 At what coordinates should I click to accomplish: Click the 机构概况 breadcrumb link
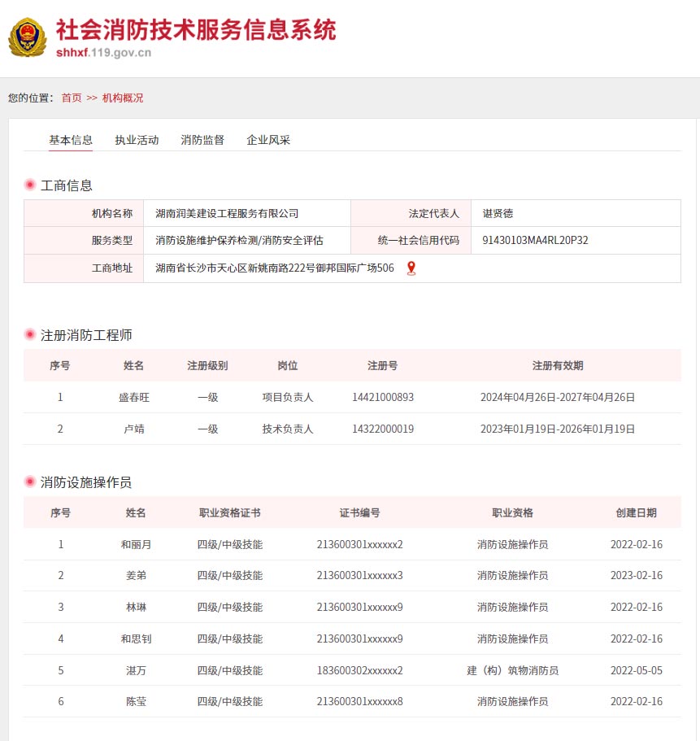pos(123,98)
